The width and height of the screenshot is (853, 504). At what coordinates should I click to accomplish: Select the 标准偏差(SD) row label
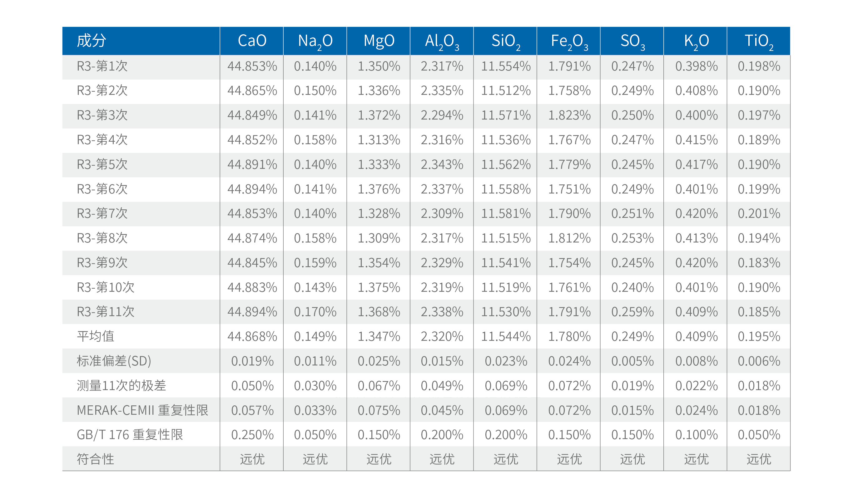click(114, 361)
